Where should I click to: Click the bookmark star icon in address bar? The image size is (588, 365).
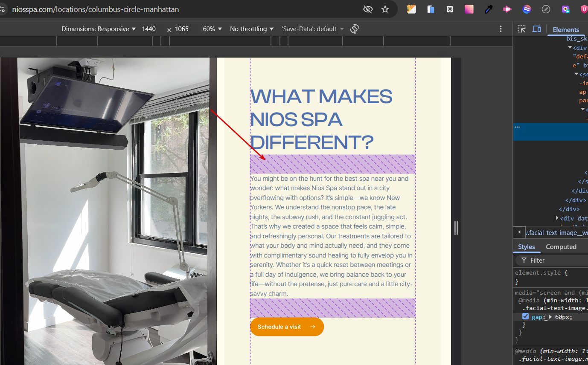coord(385,9)
